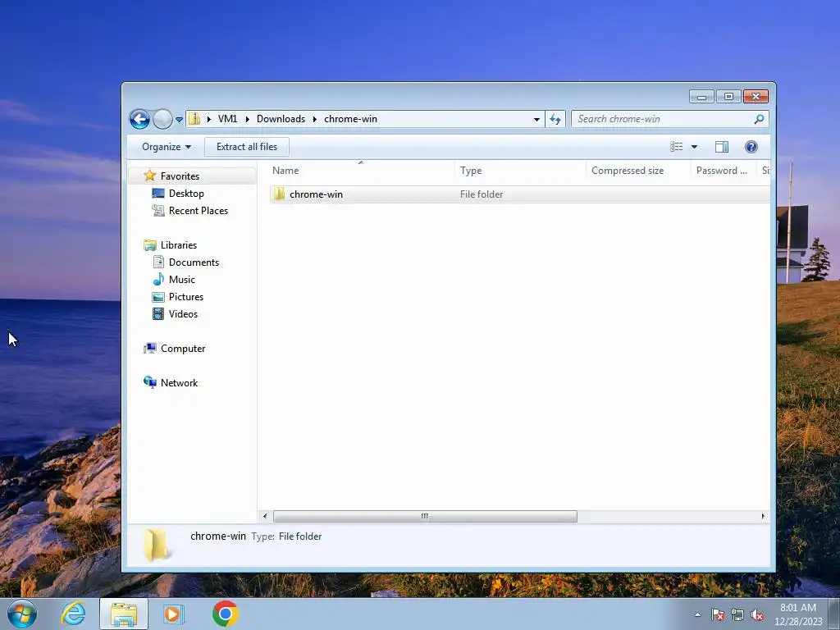The width and height of the screenshot is (840, 630).
Task: Click Extract all files
Action: point(247,147)
